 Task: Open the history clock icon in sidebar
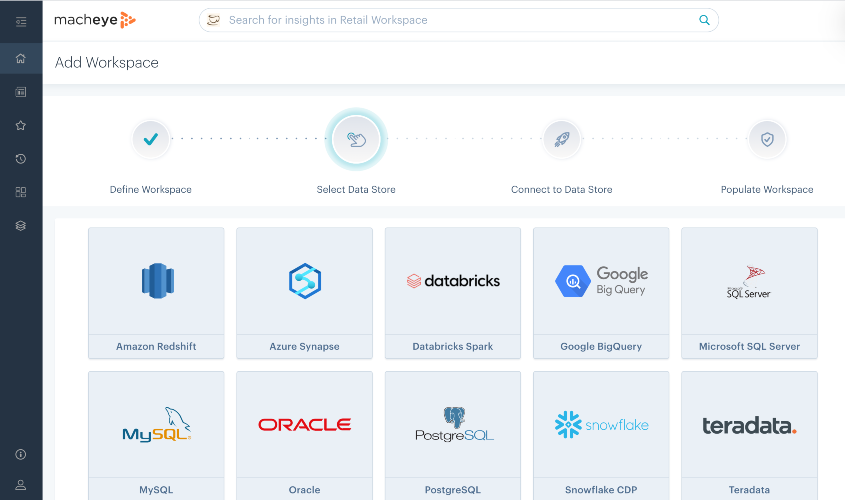[21, 159]
